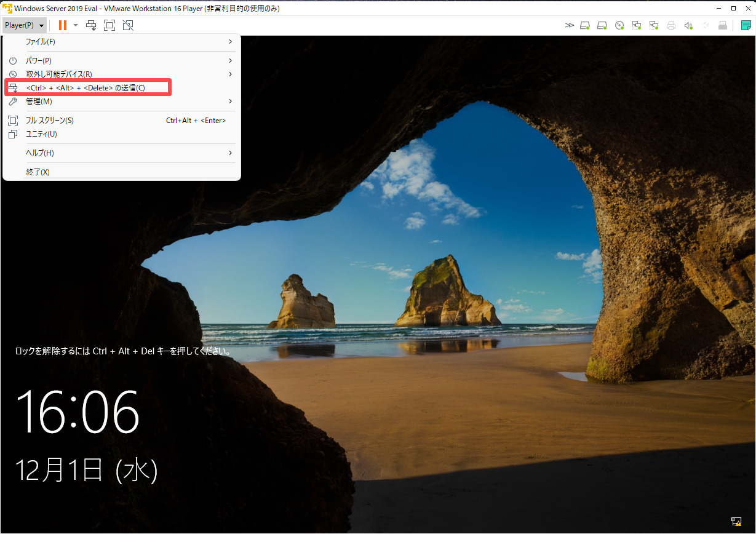Viewport: 756px width, 534px height.
Task: Open the Player(P) dropdown menu
Action: click(x=23, y=25)
